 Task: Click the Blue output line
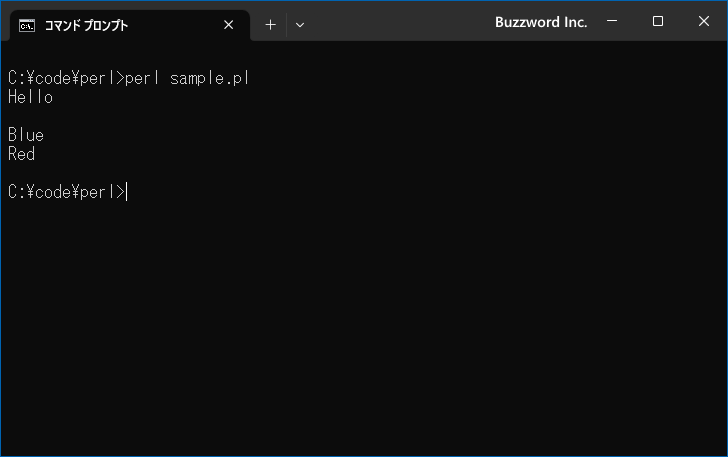(x=26, y=135)
